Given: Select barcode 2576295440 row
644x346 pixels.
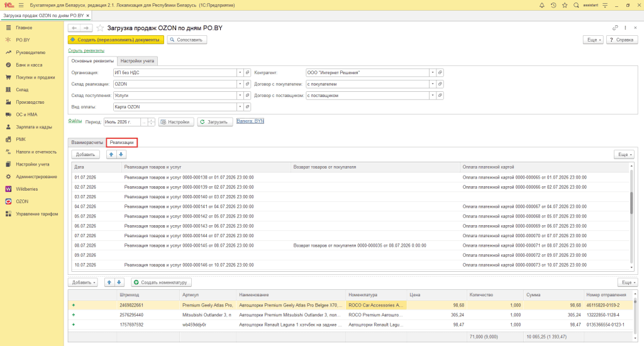Looking at the screenshot, I should coord(350,315).
